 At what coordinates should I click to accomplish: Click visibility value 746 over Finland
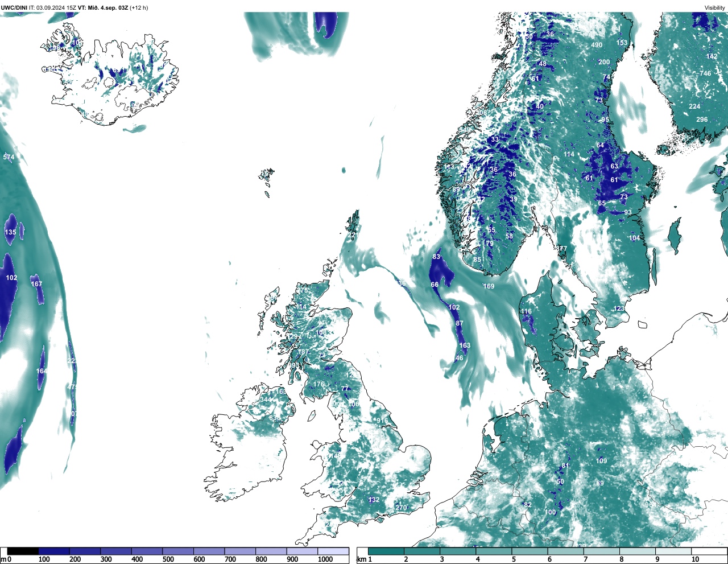705,73
